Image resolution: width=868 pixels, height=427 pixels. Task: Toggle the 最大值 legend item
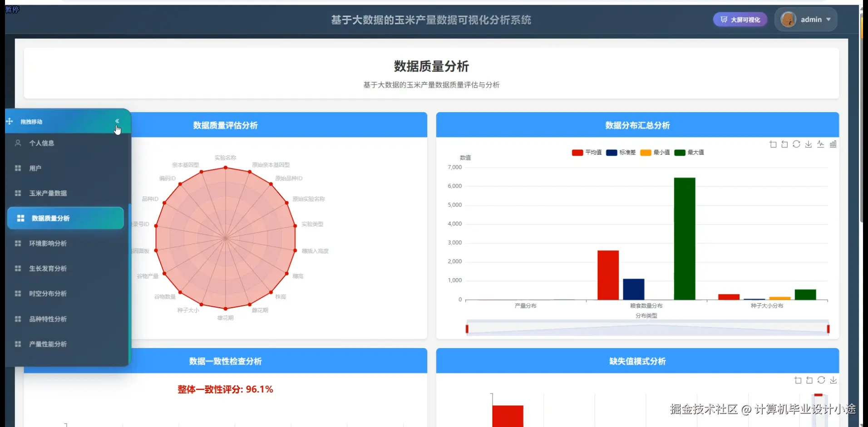pos(690,152)
